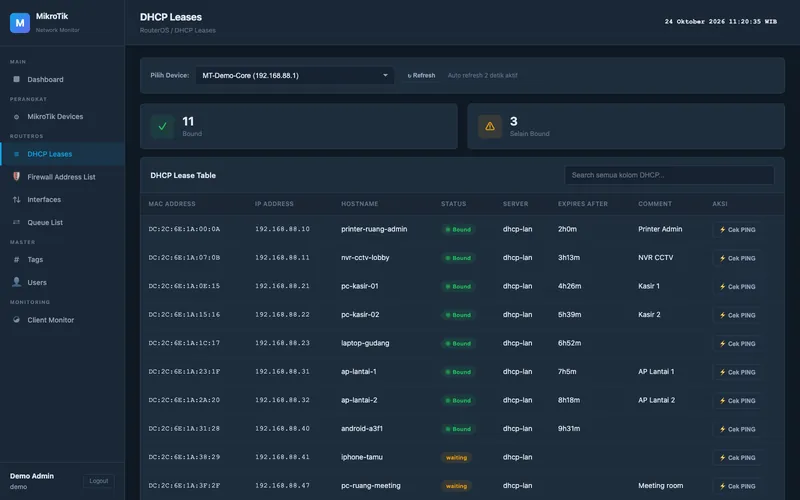
Task: Cek PING for laptop-gudang
Action: (x=737, y=344)
